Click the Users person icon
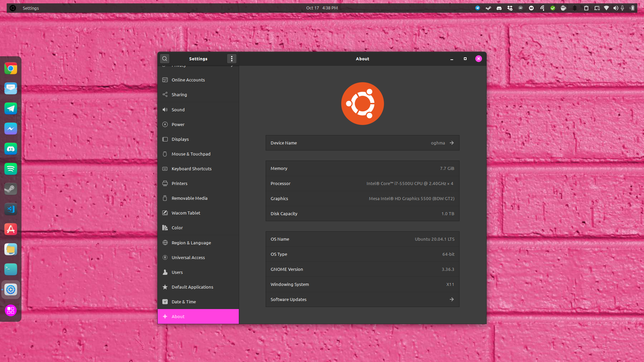This screenshot has width=644, height=362. pos(165,272)
